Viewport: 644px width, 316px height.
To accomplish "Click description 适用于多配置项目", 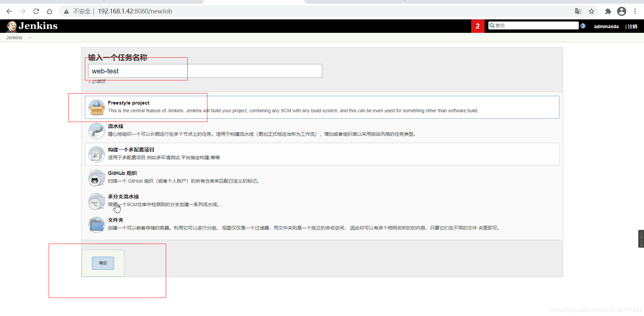I will pyautogui.click(x=164, y=157).
